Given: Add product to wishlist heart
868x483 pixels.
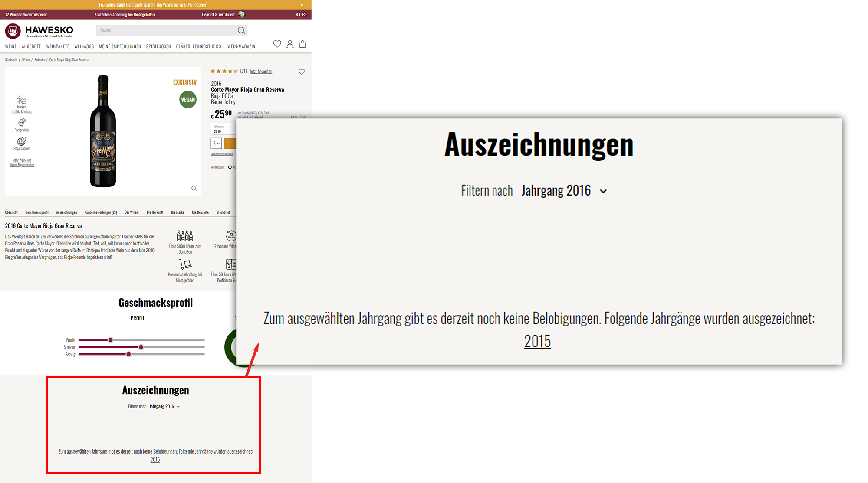Looking at the screenshot, I should click(302, 72).
